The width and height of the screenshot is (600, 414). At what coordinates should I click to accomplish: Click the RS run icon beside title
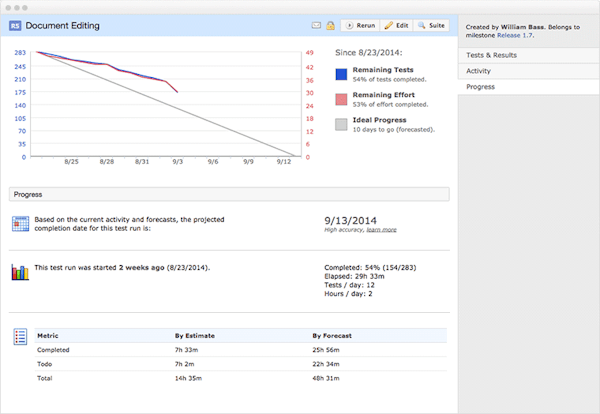tap(15, 25)
